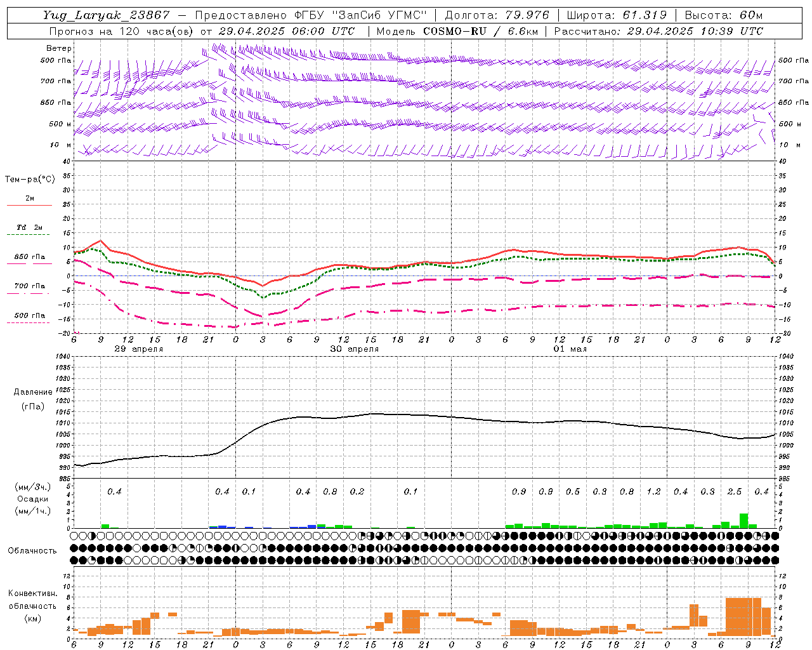Screen dimensions: 812x650
Task: Click the '1.2' three-hour precipitation value
Action: coord(653,492)
